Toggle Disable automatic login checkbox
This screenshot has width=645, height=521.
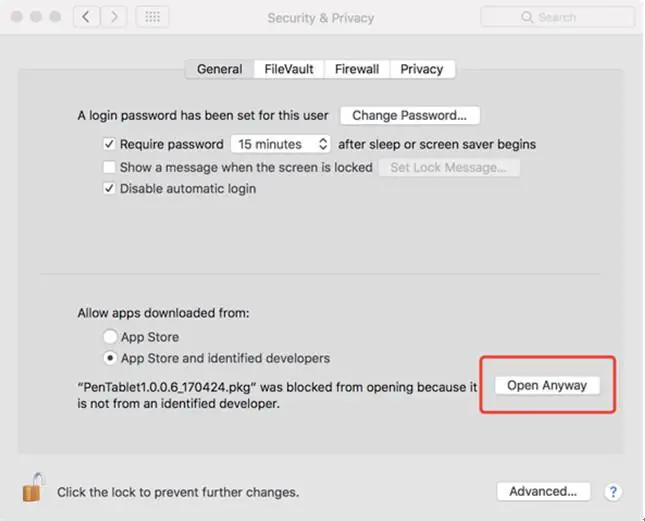click(110, 189)
